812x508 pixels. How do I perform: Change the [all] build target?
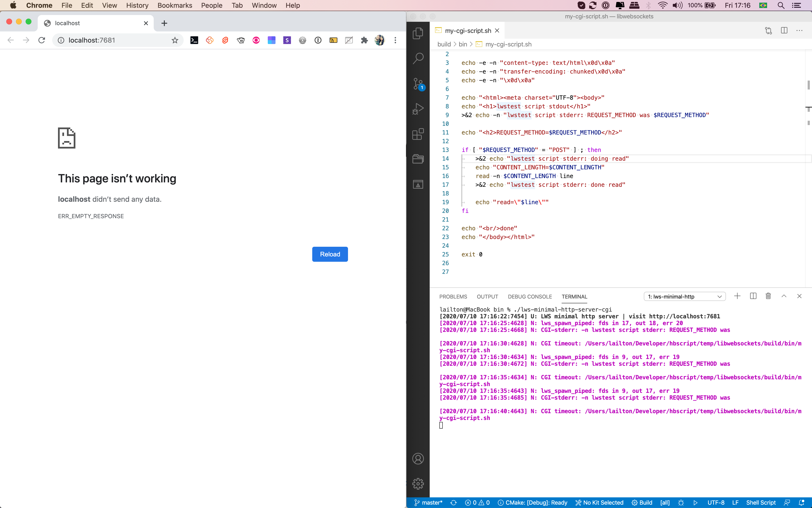point(665,503)
